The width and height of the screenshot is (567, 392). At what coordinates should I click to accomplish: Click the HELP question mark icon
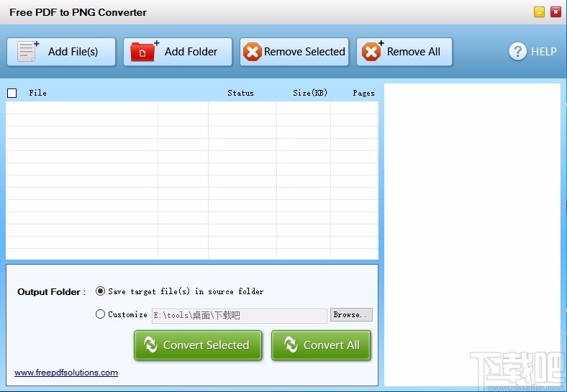click(517, 51)
